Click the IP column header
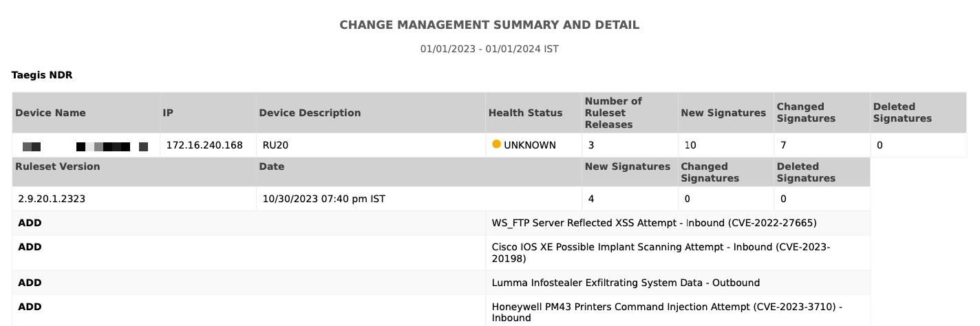 (168, 113)
